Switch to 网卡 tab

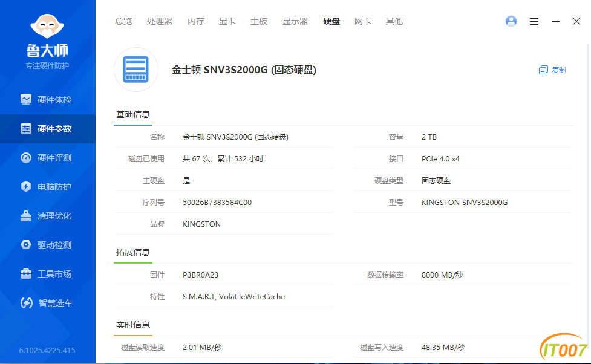(362, 22)
